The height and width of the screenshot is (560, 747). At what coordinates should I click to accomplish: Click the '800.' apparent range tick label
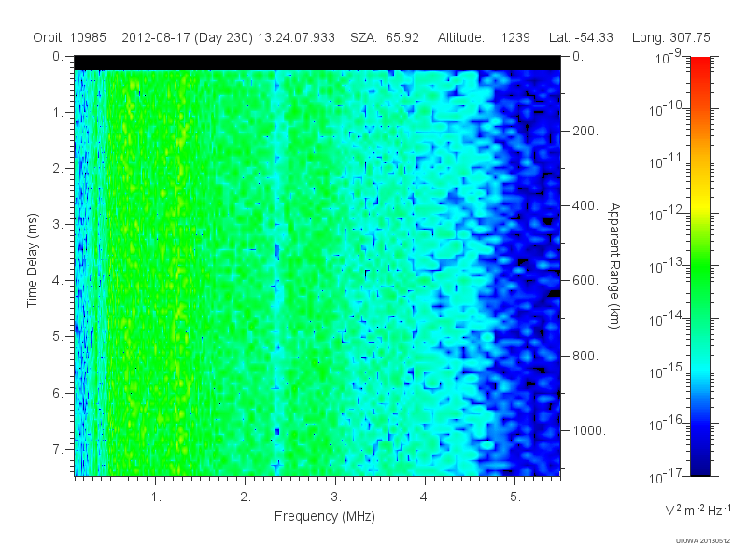pos(585,356)
